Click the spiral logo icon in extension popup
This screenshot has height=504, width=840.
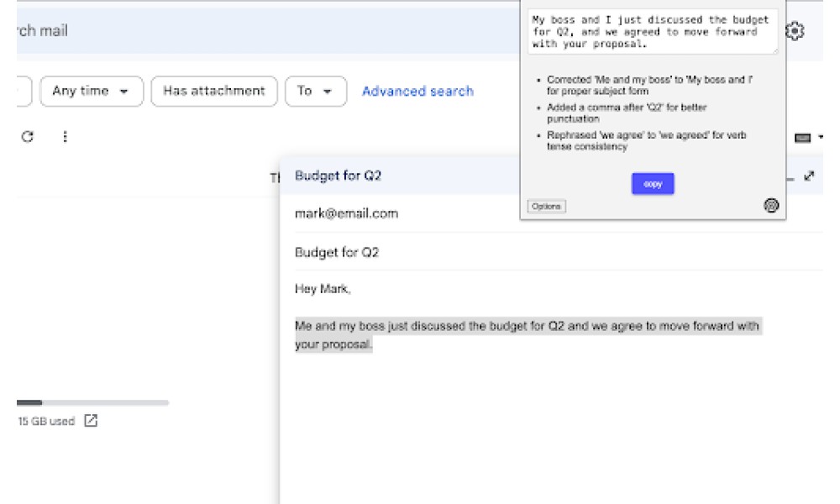771,205
